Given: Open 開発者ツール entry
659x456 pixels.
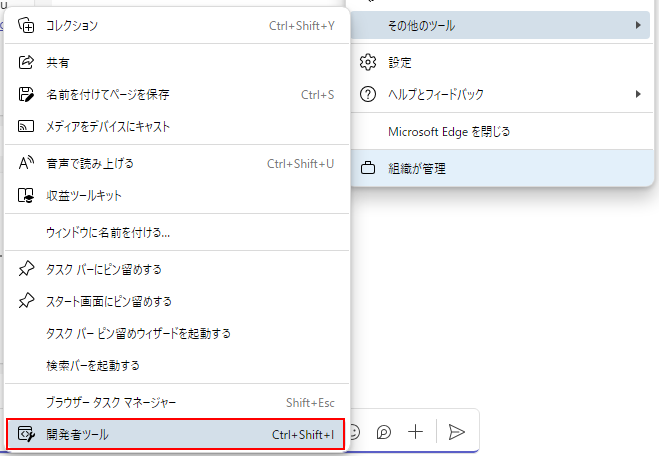Looking at the screenshot, I should pos(176,434).
